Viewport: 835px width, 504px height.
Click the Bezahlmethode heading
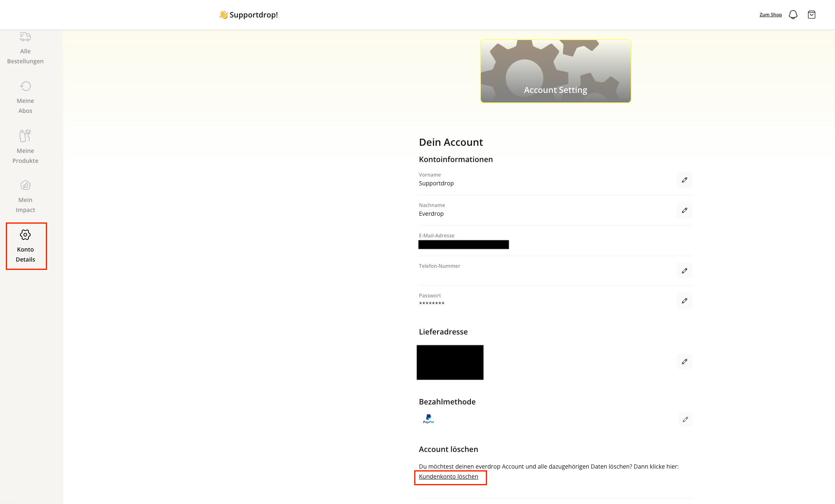click(x=447, y=402)
